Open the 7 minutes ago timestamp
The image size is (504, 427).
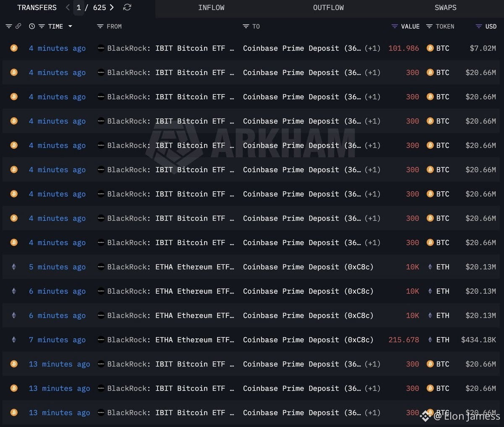tap(57, 340)
